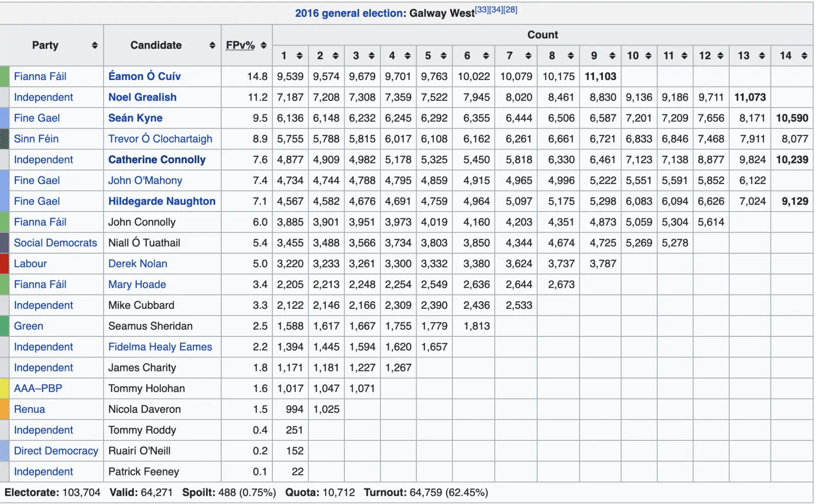Follow the Sinn Féin party link
Screen dimensions: 816x504
tap(36, 139)
